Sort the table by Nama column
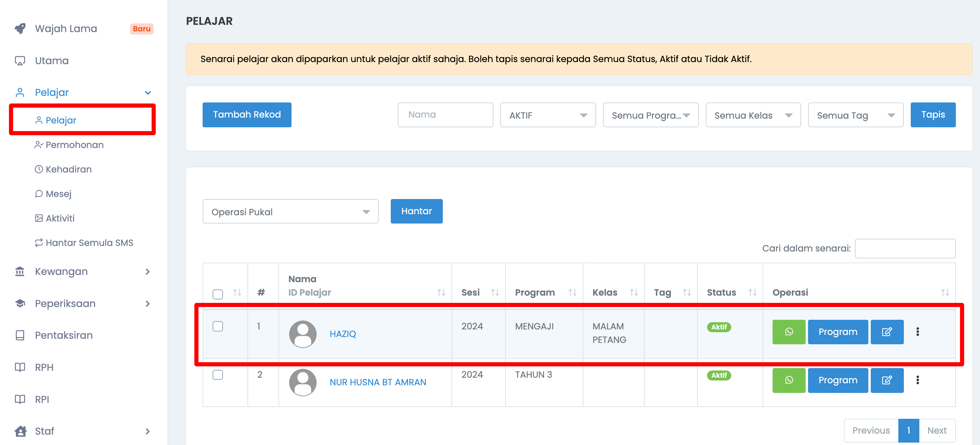The image size is (980, 445). 441,293
